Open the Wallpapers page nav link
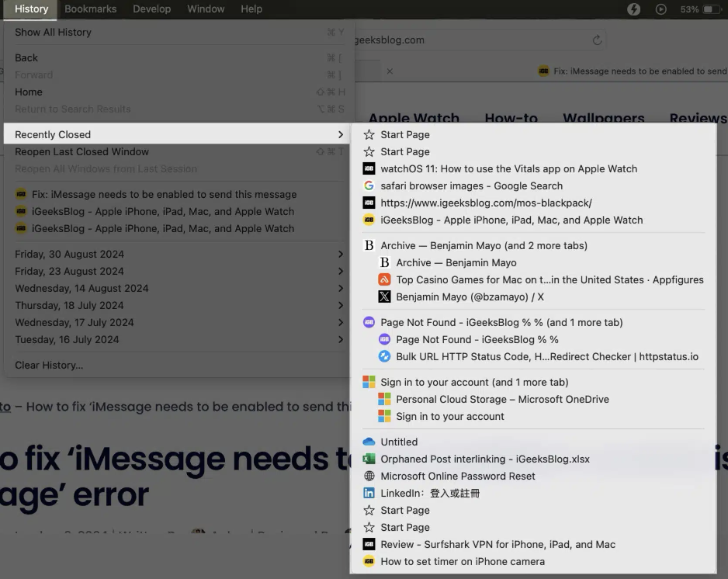The width and height of the screenshot is (728, 579). coord(604,118)
